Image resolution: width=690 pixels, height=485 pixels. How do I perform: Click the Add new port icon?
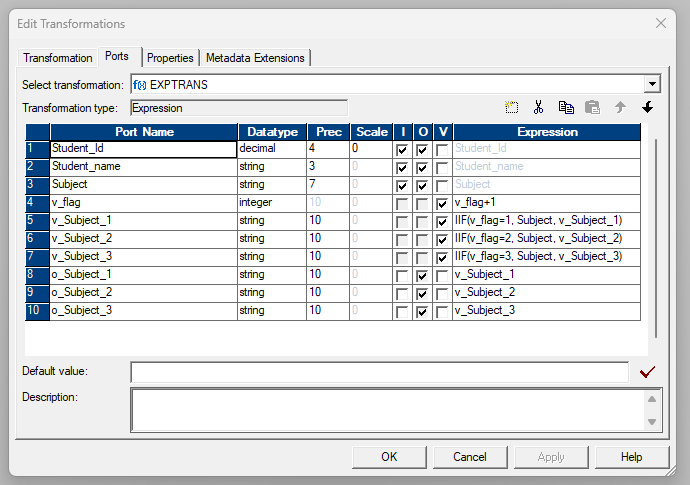(512, 108)
